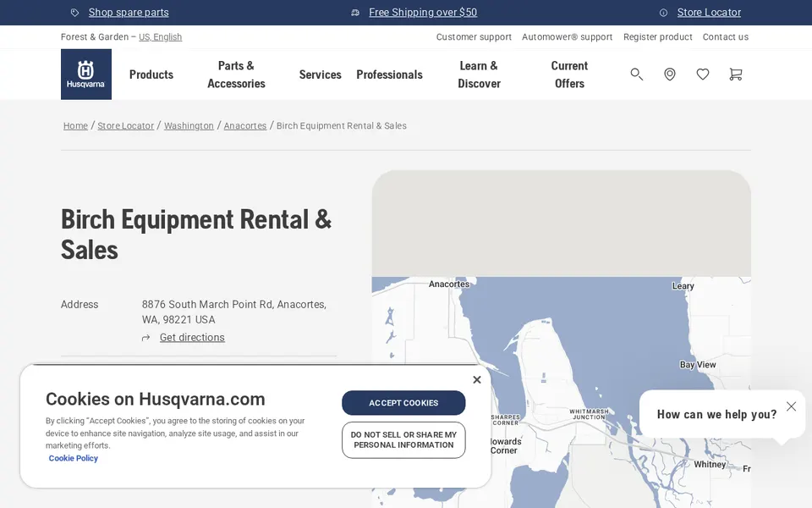Screen dimensions: 812x508
Task: Click the Leary label on the map
Action: tap(683, 286)
